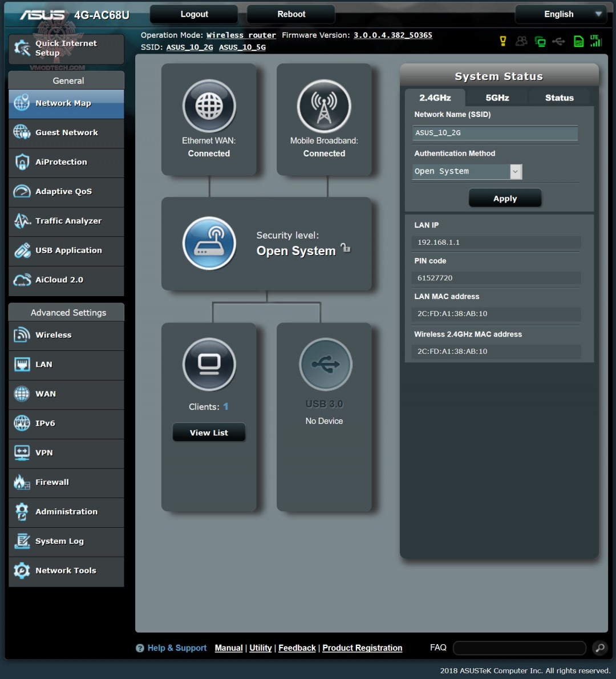Image resolution: width=616 pixels, height=679 pixels.
Task: Click the LTE signal strength icon
Action: tap(595, 41)
